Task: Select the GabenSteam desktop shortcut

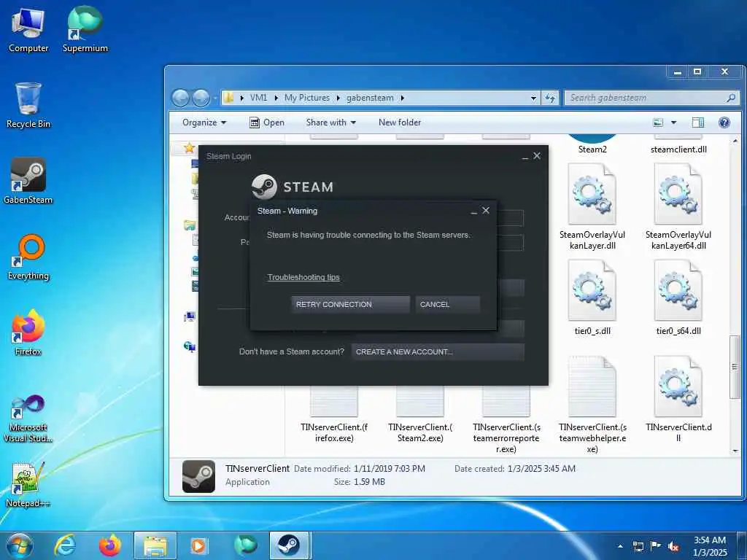Action: pyautogui.click(x=28, y=181)
